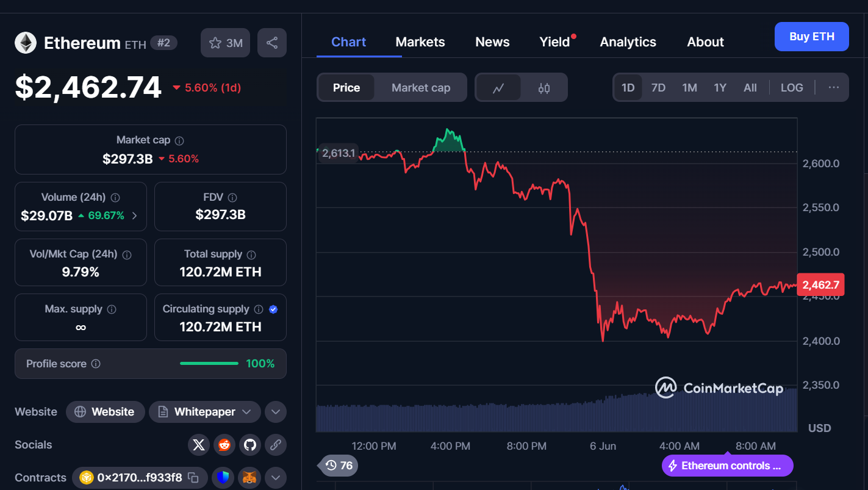Viewport: 868px width, 490px height.
Task: Click the 100% profile score text
Action: click(260, 364)
